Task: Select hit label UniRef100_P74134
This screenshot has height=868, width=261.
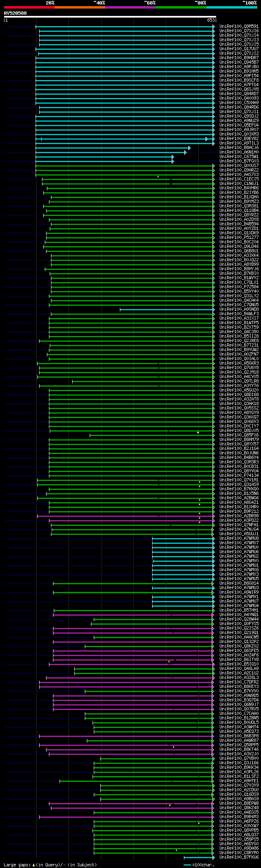Action: coord(239,476)
